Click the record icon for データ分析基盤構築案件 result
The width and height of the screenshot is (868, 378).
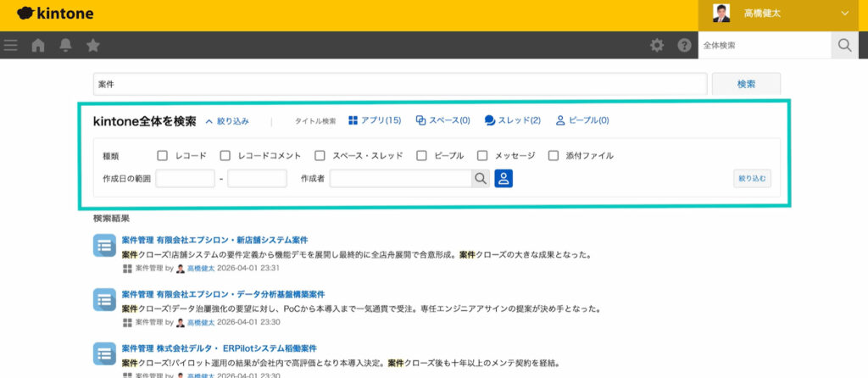104,299
